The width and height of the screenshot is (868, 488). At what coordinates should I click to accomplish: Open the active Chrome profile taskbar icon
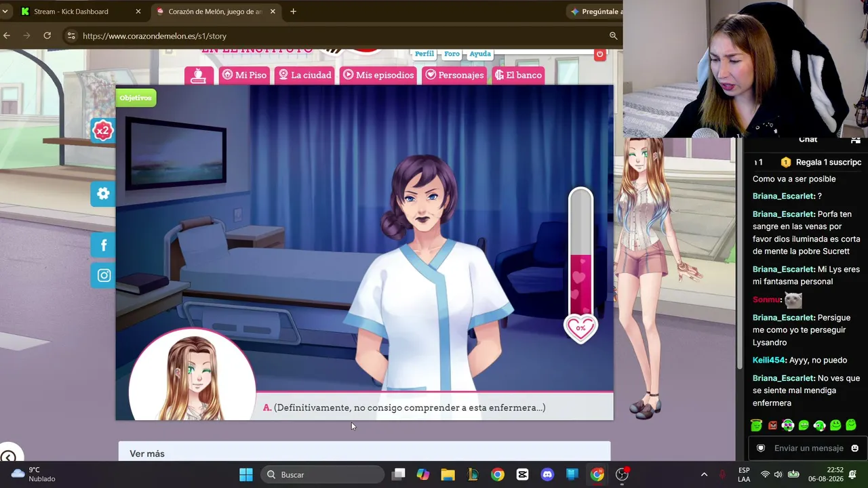(x=597, y=474)
